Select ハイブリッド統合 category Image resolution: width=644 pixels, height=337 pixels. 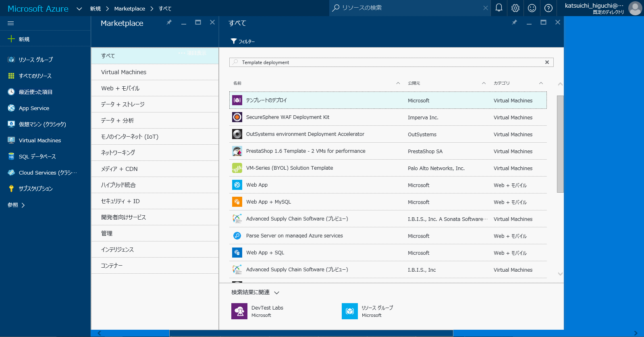click(x=155, y=185)
